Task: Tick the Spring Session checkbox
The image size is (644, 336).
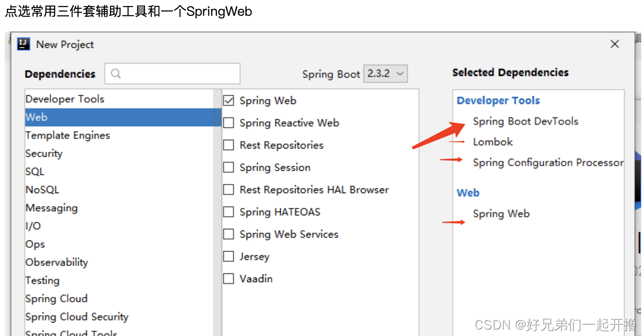Action: click(229, 167)
